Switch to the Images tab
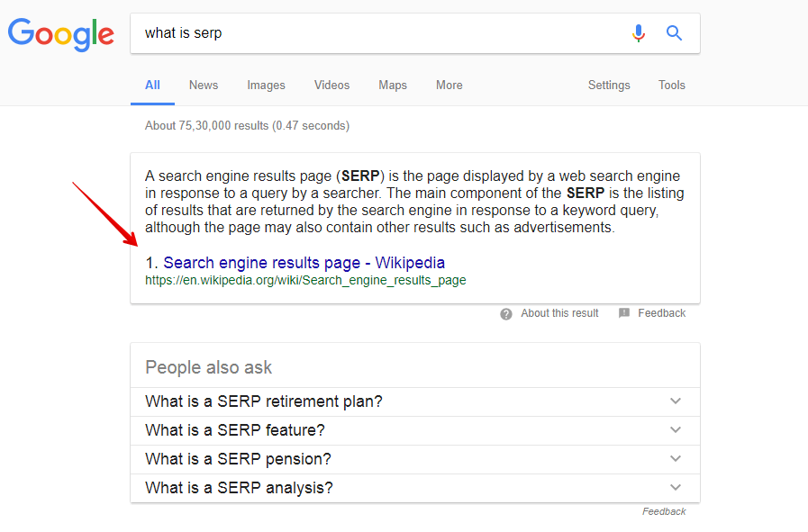 coord(266,85)
